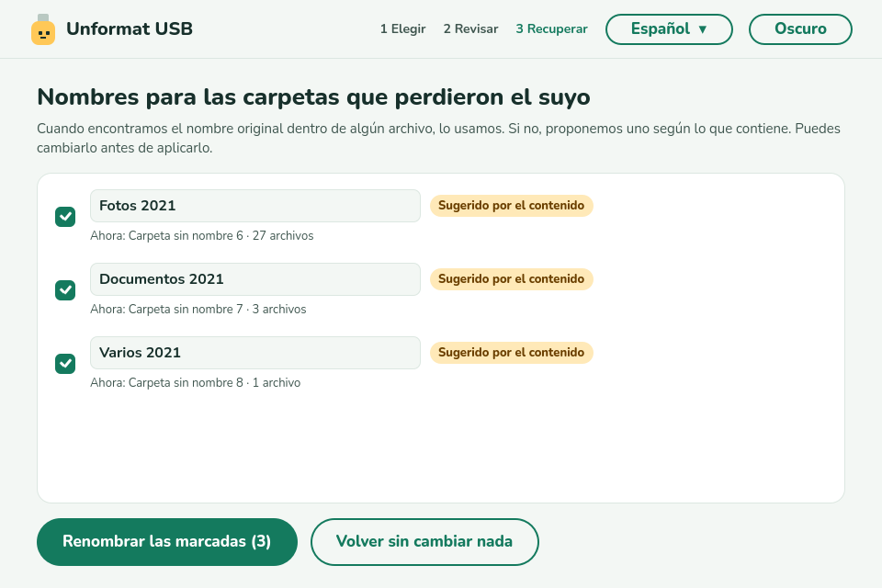Open the Español language dropdown
Screen dimensions: 882x588
tap(669, 29)
